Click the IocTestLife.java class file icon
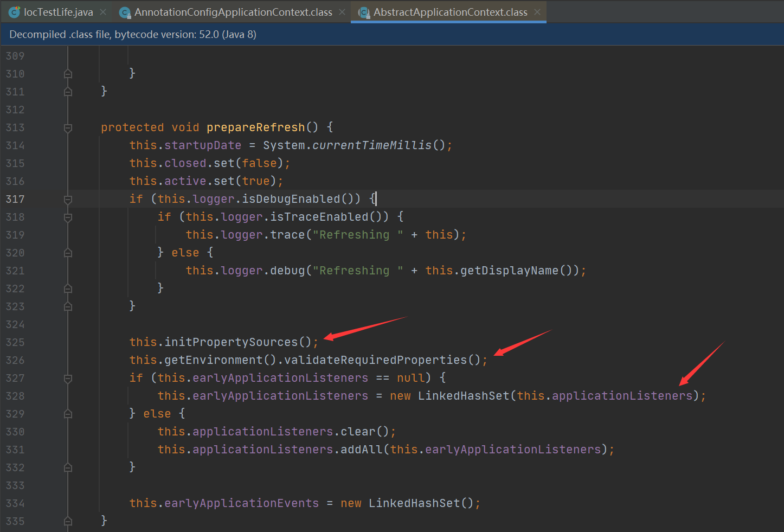 click(x=15, y=12)
